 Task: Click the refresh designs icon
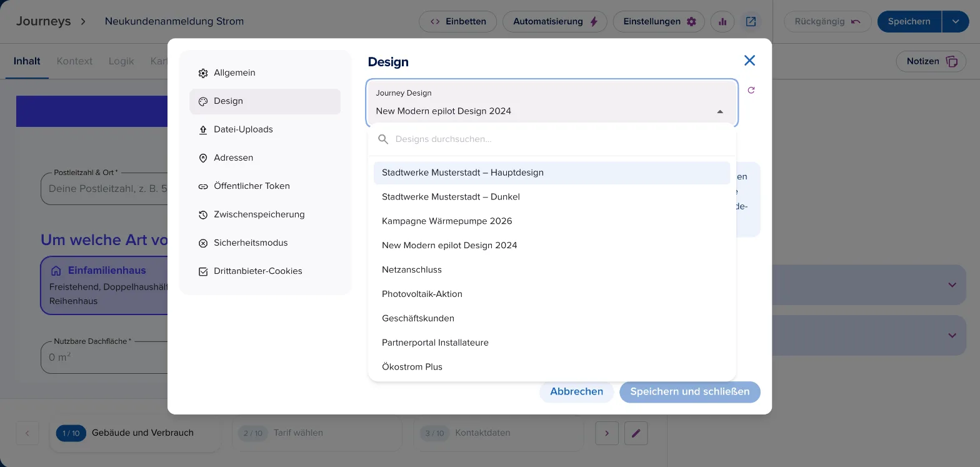point(751,90)
